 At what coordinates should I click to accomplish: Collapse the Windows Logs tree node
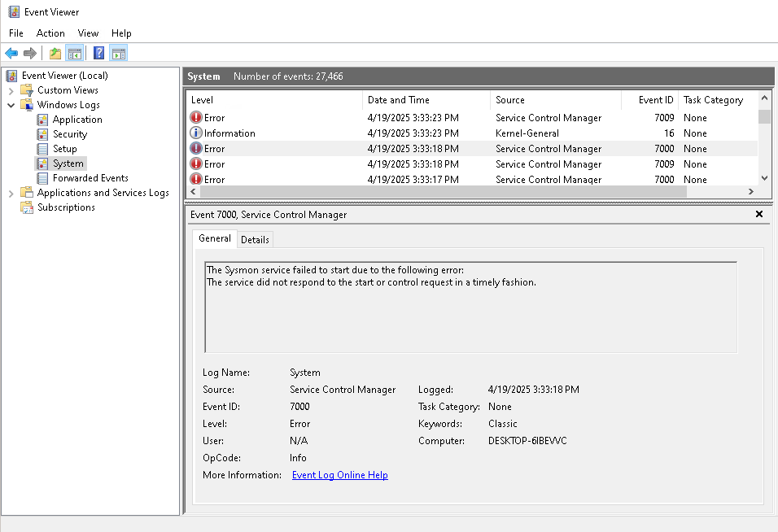(11, 105)
